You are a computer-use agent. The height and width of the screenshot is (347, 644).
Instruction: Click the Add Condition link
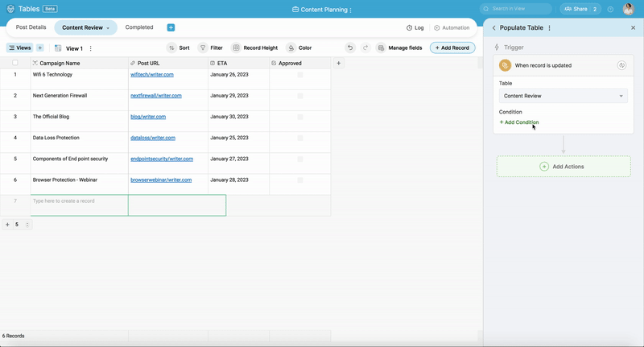pos(519,122)
